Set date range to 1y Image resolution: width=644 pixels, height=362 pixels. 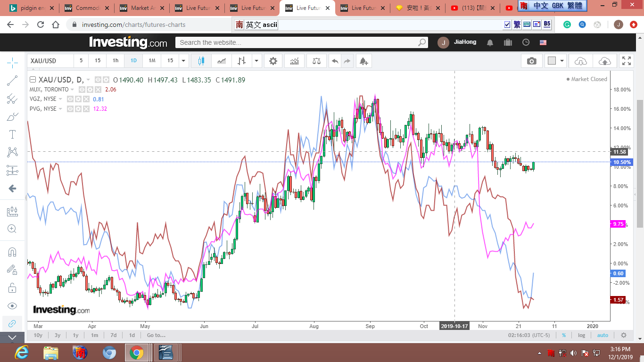click(x=75, y=335)
